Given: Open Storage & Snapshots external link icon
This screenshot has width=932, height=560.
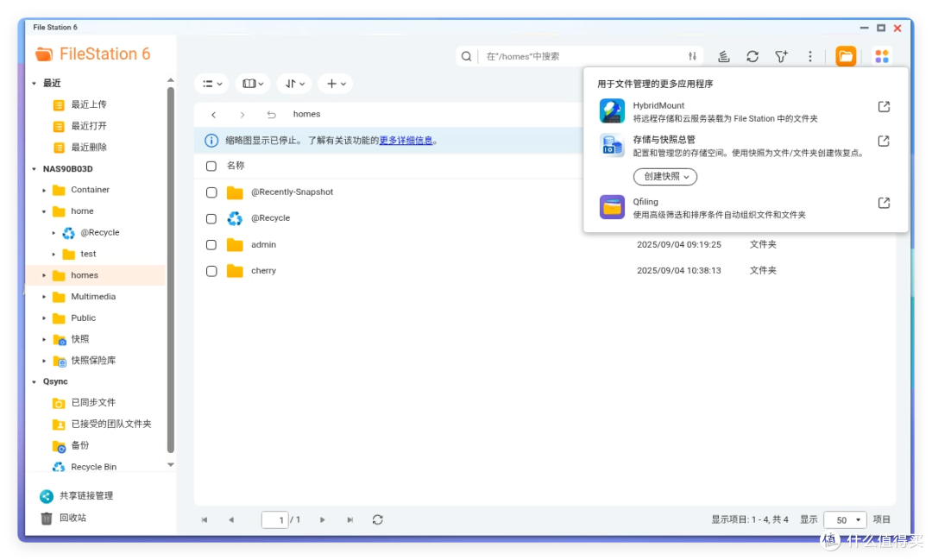Looking at the screenshot, I should [x=884, y=141].
